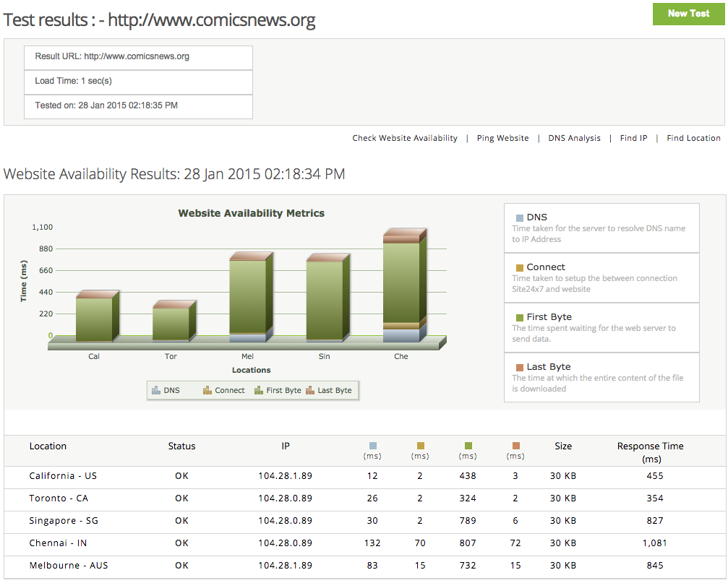Click the OK status for Toronto
Screen dimensions: 728x583
pos(181,498)
